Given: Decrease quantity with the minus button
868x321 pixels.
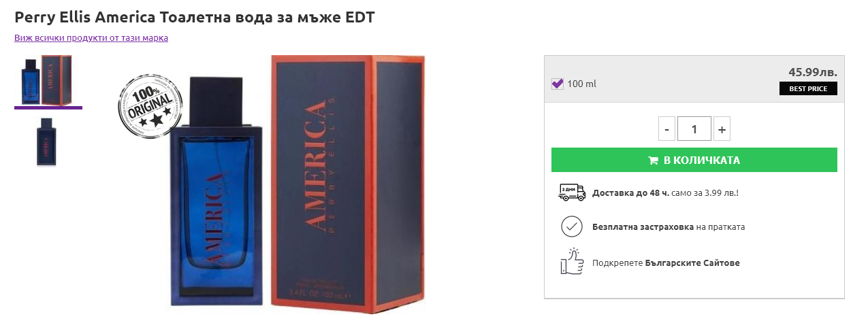Looking at the screenshot, I should [x=666, y=129].
